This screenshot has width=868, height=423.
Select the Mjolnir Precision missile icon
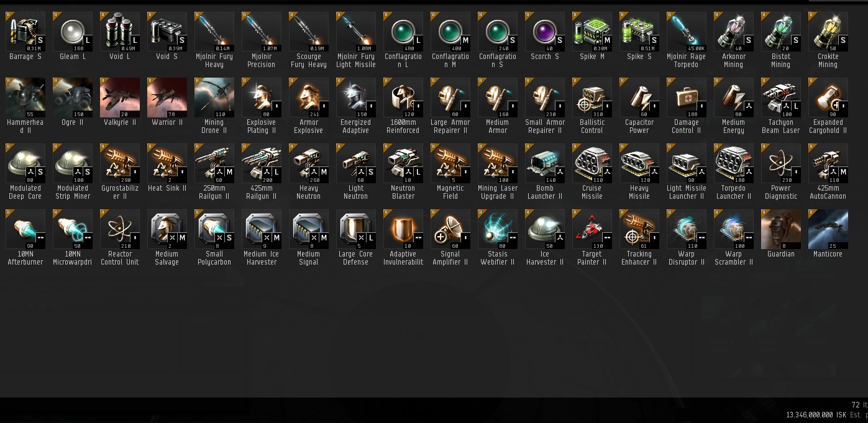pos(262,32)
